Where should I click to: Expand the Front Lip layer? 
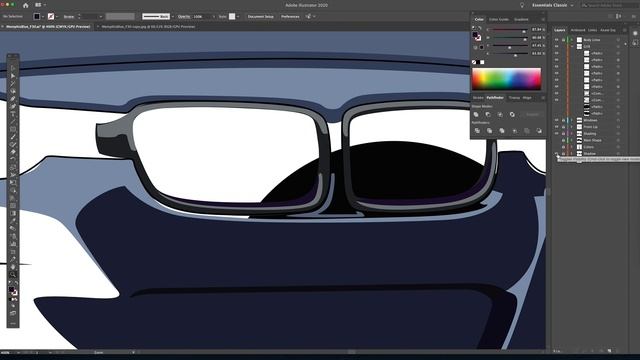point(572,127)
